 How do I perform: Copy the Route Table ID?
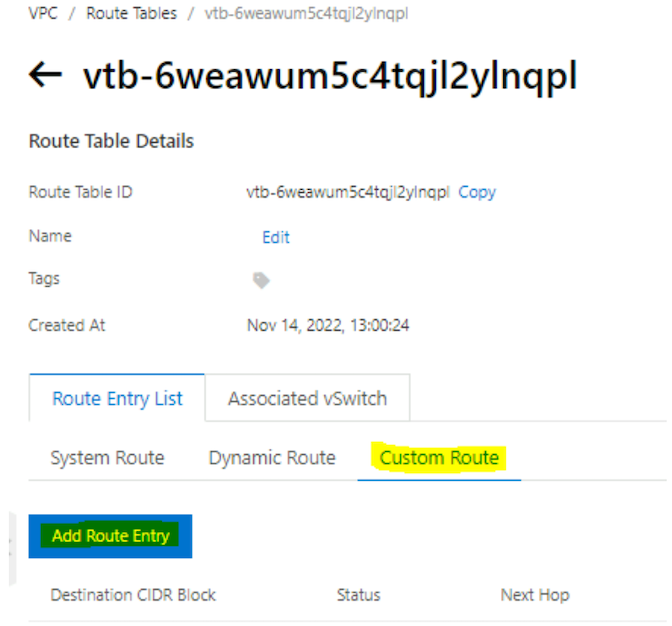[477, 192]
